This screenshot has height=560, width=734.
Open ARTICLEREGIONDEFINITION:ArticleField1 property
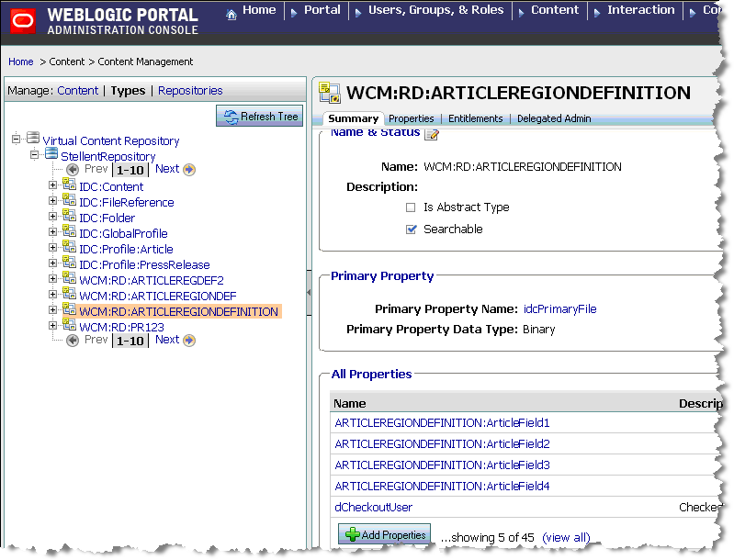[x=442, y=423]
